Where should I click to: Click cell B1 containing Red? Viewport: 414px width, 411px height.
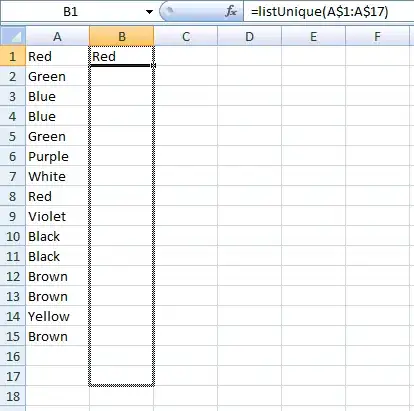pyautogui.click(x=122, y=56)
